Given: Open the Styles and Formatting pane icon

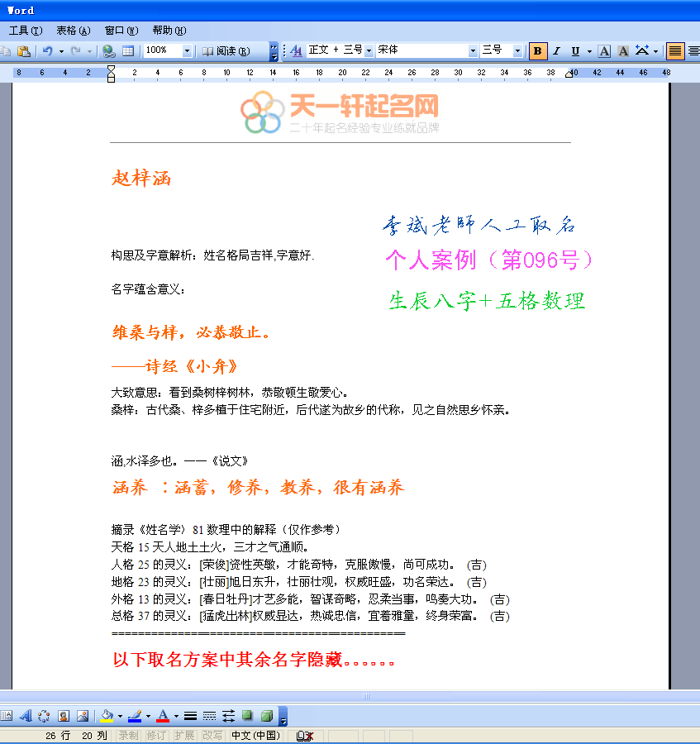Looking at the screenshot, I should click(x=296, y=50).
